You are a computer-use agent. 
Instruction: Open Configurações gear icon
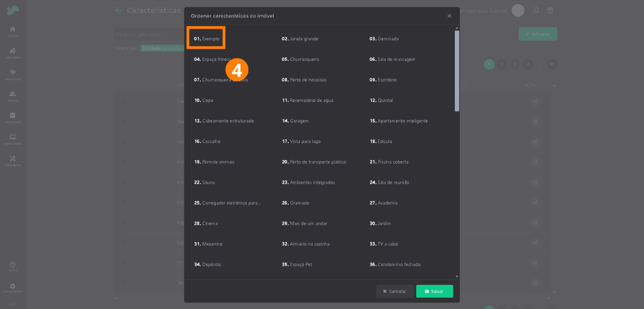[x=13, y=288]
